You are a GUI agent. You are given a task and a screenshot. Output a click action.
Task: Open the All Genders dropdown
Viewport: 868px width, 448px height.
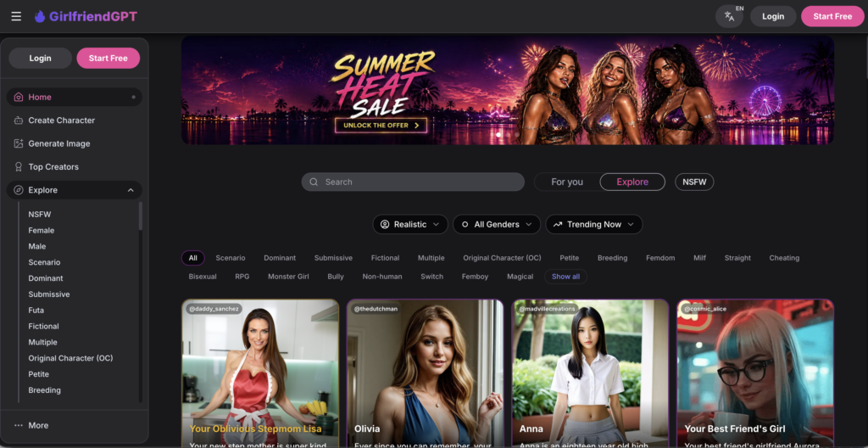(x=497, y=225)
